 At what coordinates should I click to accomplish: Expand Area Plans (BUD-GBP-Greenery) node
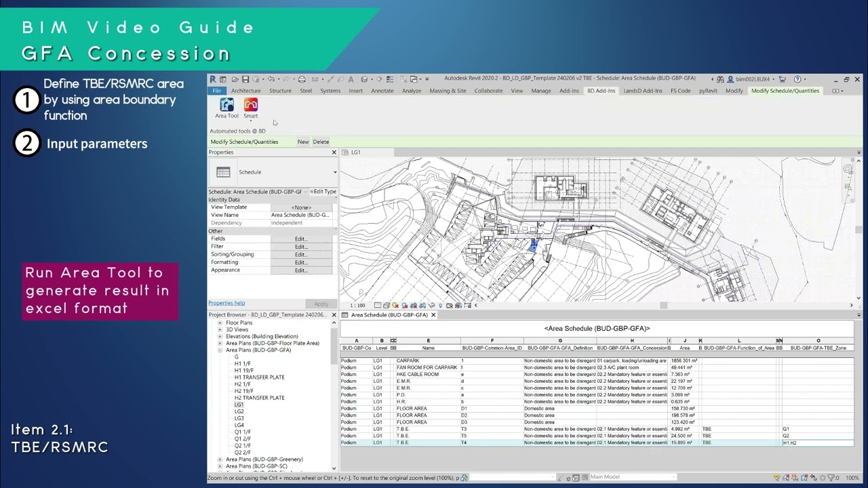[220, 460]
